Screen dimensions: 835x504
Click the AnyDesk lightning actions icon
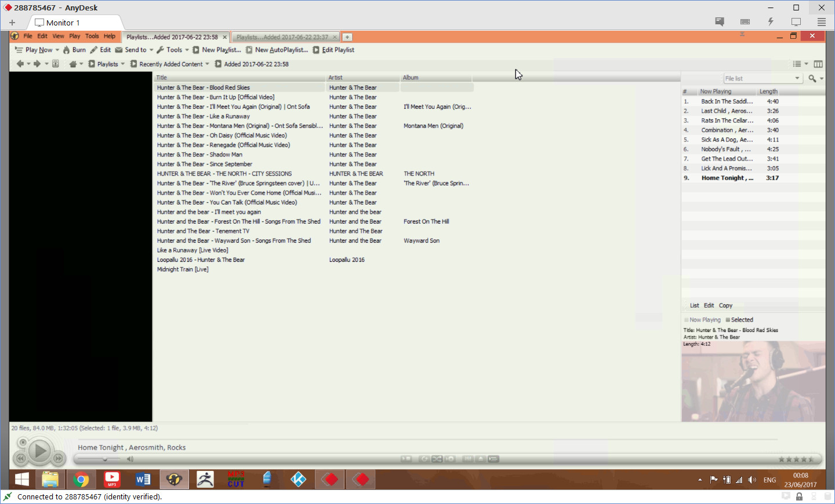[x=771, y=22]
